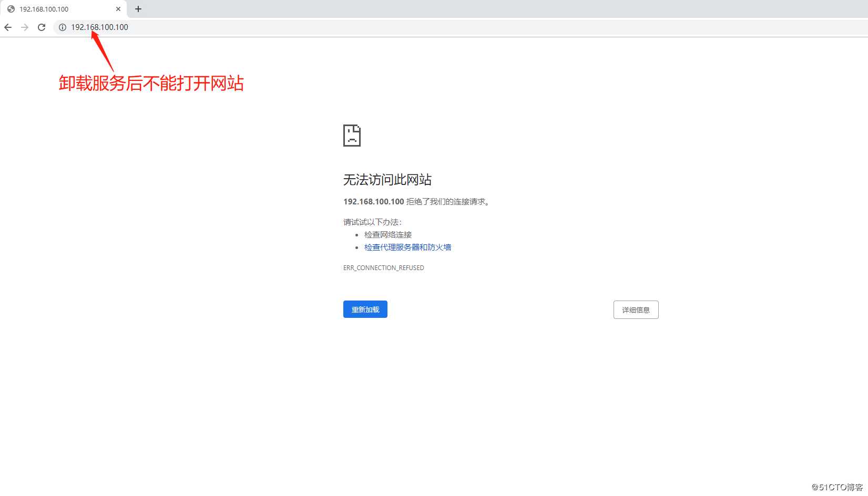This screenshot has width=868, height=496.
Task: Select the 192.168.100.100 browser tab
Action: (x=63, y=9)
